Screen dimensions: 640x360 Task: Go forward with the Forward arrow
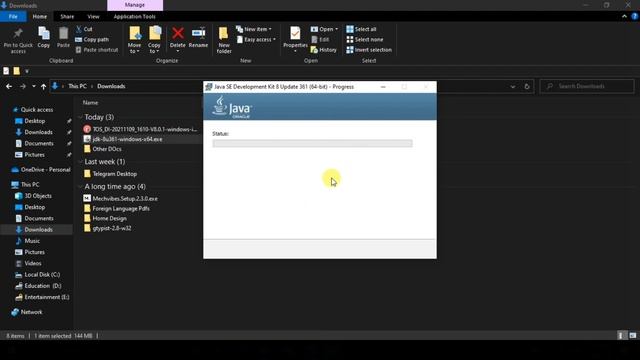pyautogui.click(x=23, y=86)
